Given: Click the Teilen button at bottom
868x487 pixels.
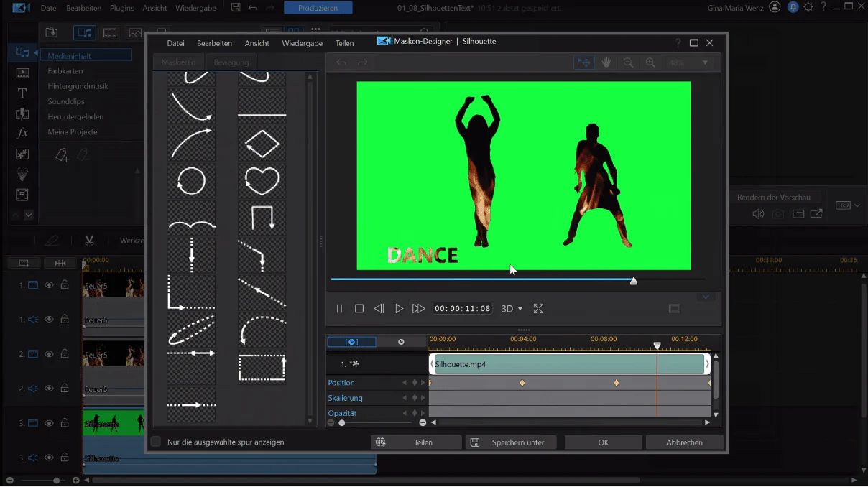Looking at the screenshot, I should [416, 442].
